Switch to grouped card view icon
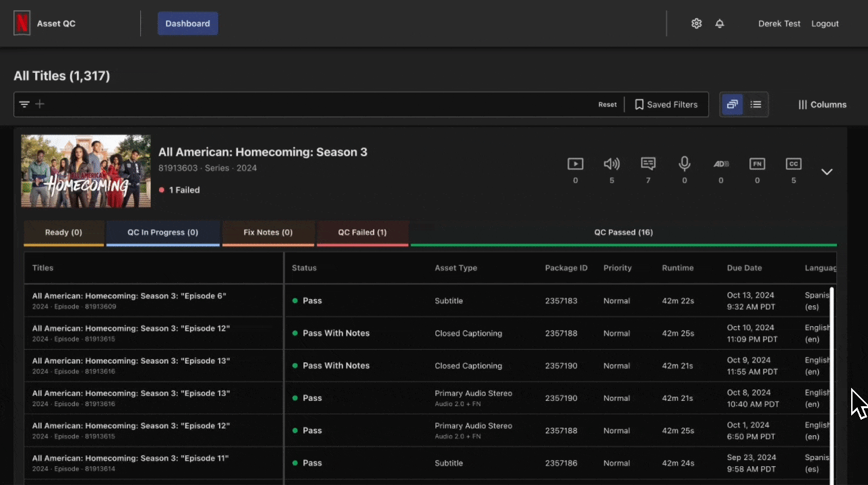This screenshot has height=485, width=868. 733,104
